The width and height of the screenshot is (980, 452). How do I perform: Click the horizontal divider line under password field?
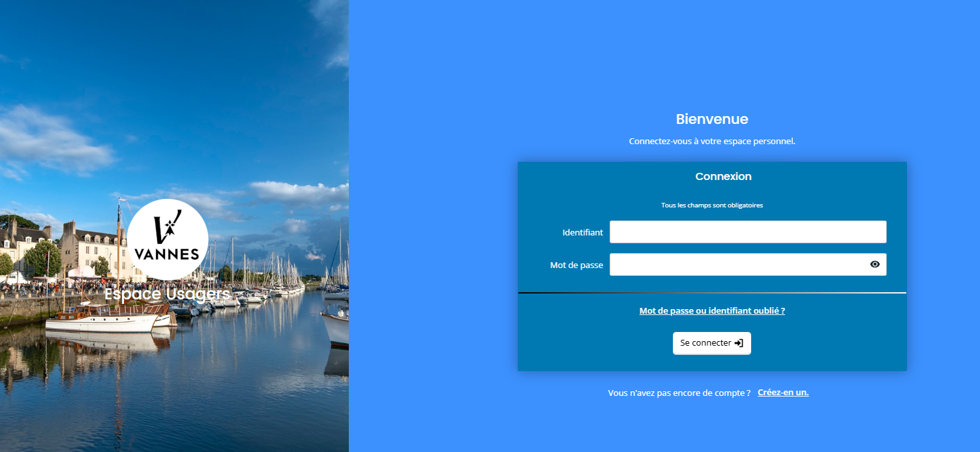point(712,294)
